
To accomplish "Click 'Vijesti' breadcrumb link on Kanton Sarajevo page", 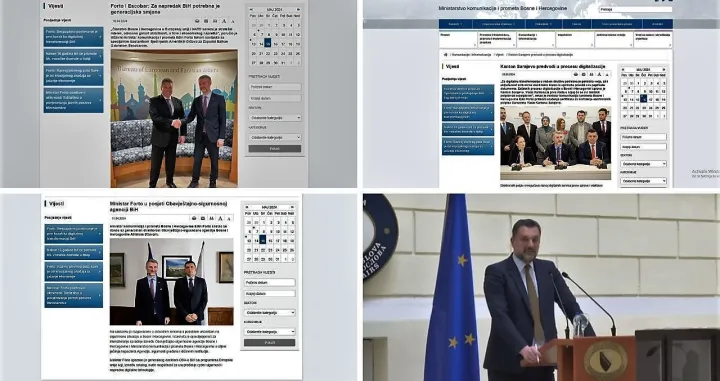I will (x=499, y=55).
